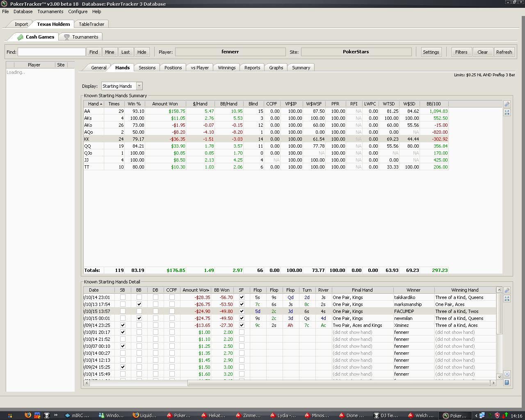Screen dimensions: 525x420
Task: Switch to the vs Player tab
Action: [200, 68]
